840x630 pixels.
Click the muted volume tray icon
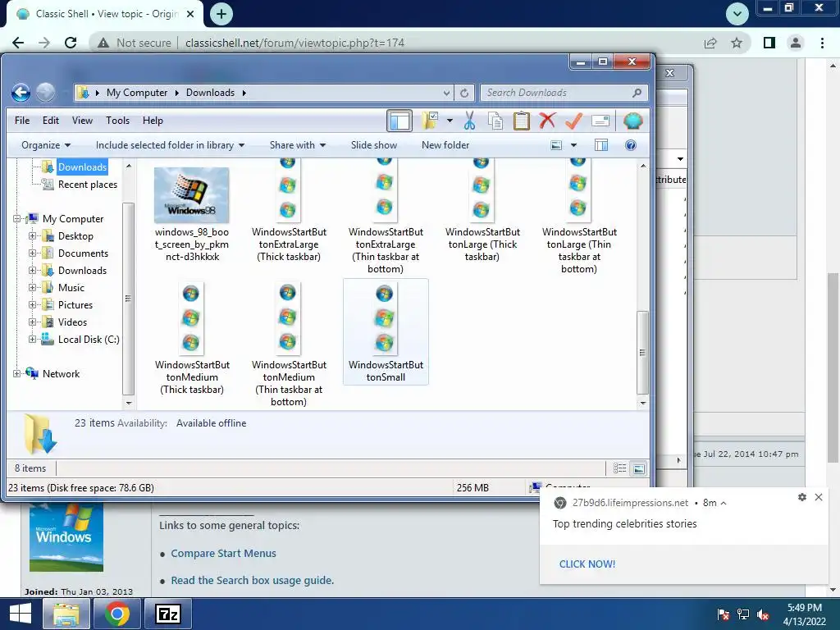tap(762, 614)
